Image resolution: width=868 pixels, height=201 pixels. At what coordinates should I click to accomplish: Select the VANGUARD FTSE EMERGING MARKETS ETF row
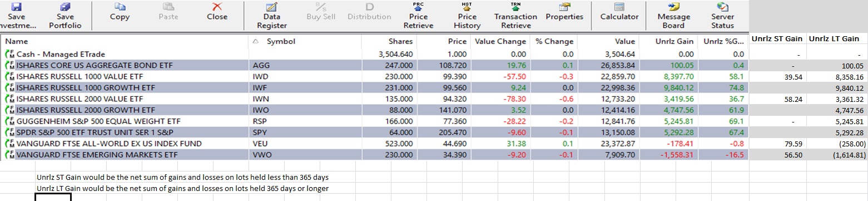click(x=375, y=154)
